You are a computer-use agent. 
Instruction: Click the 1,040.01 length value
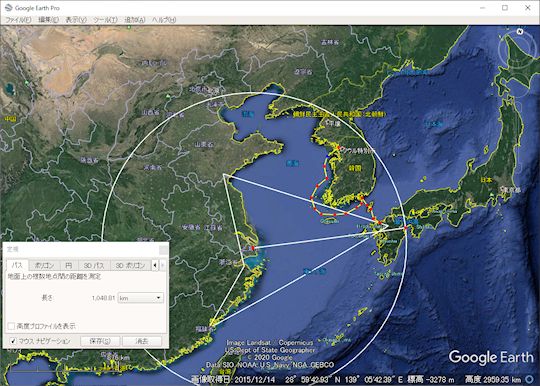(103, 298)
